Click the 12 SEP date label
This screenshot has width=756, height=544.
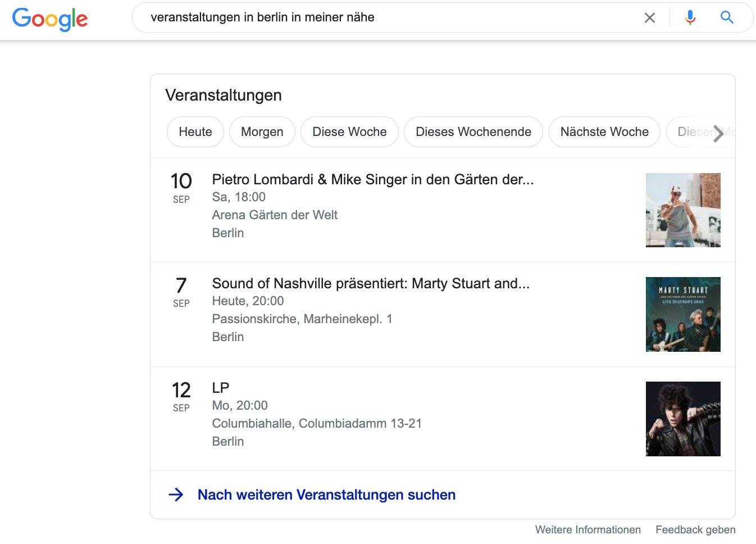click(181, 397)
